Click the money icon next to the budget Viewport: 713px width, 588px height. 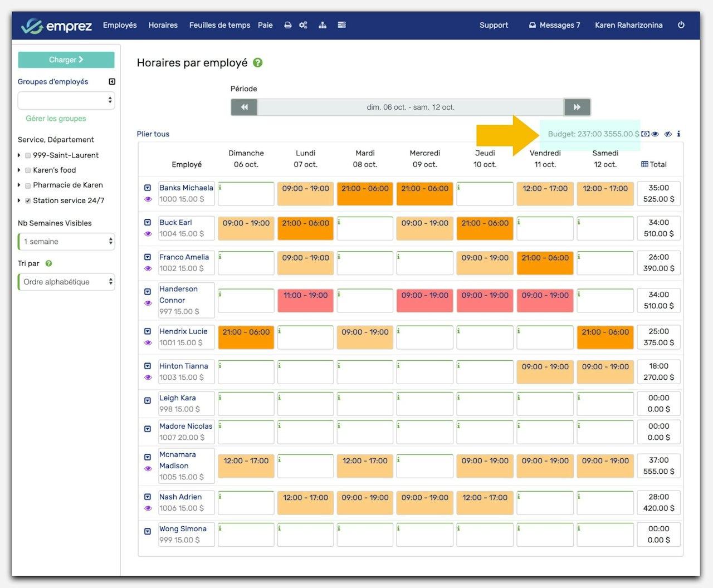click(645, 134)
